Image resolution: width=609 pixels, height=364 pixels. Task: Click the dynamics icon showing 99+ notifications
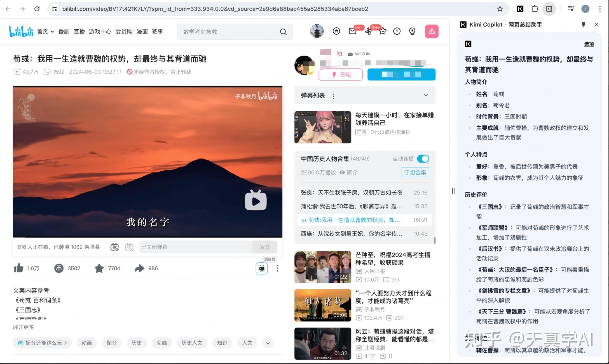coord(369,31)
